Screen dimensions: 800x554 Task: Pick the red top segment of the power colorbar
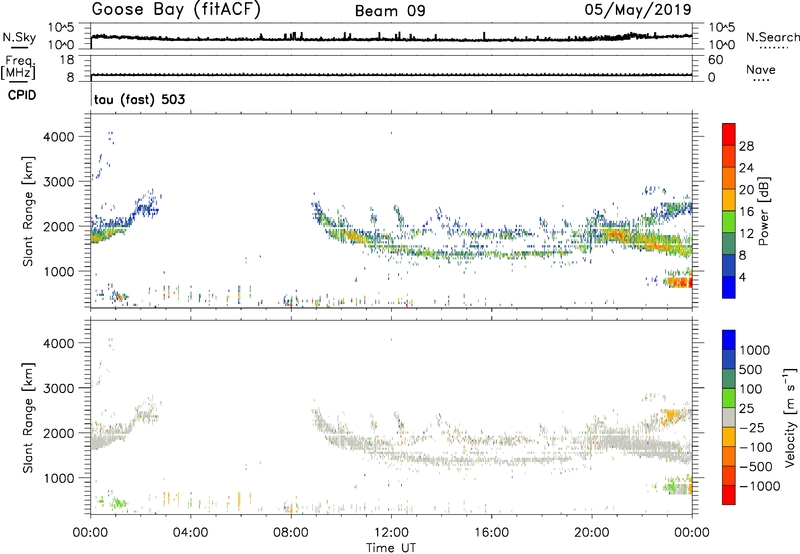[729, 134]
